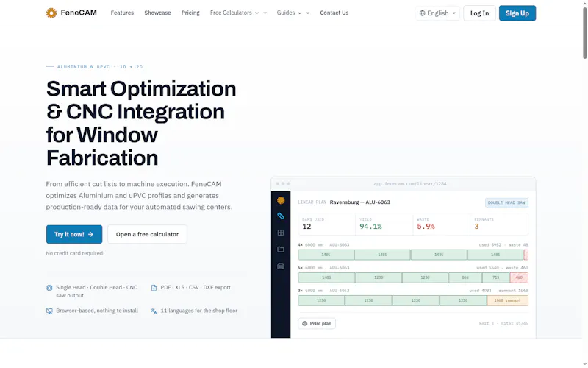Click the archive box icon in preview sidebar

[x=281, y=266]
